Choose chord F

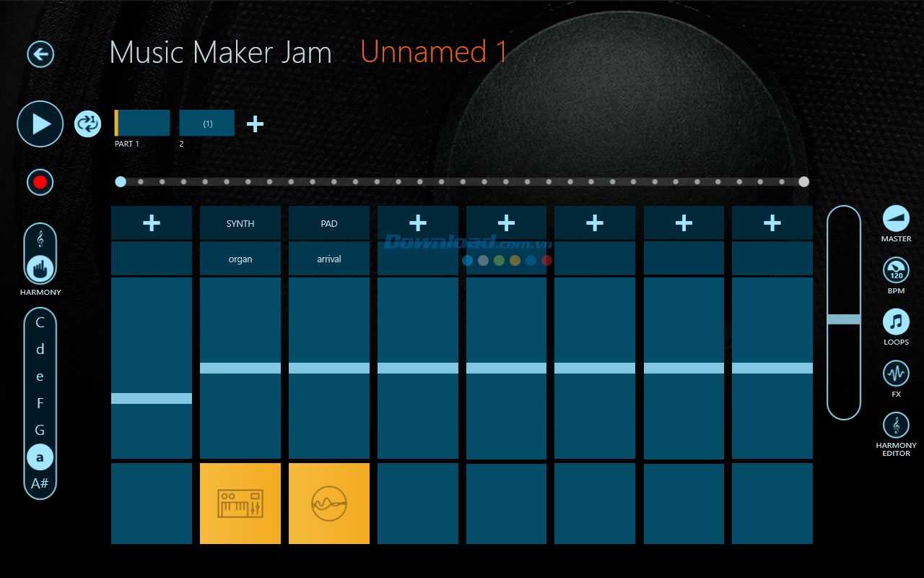point(40,403)
